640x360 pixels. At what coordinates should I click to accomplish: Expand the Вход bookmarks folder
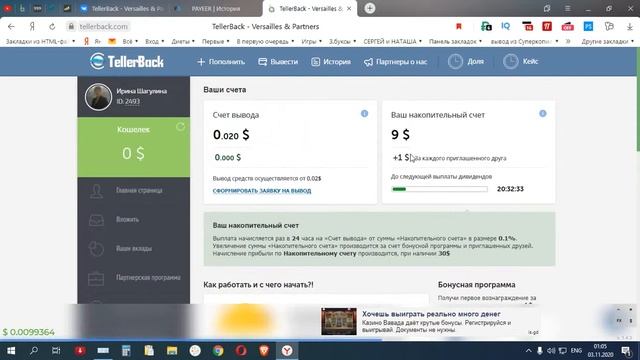point(154,41)
